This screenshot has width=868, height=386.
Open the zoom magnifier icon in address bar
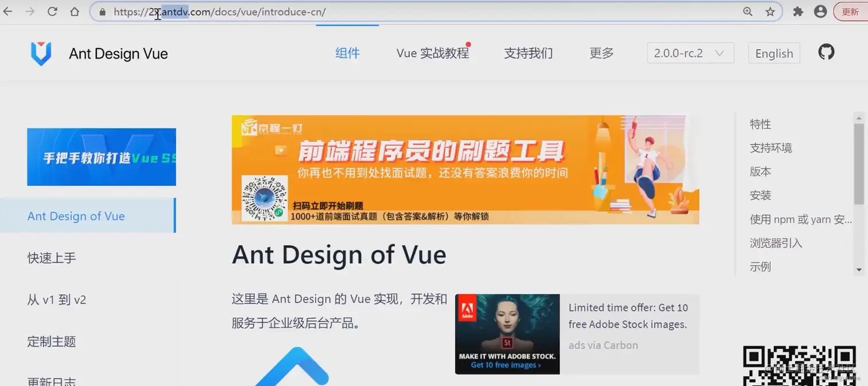(x=748, y=11)
